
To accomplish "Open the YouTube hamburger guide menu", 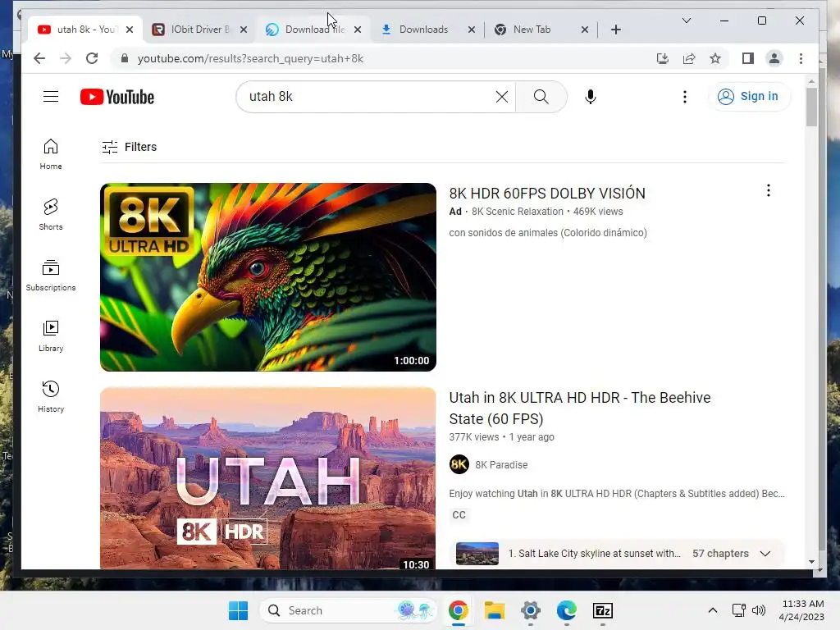I will point(51,97).
